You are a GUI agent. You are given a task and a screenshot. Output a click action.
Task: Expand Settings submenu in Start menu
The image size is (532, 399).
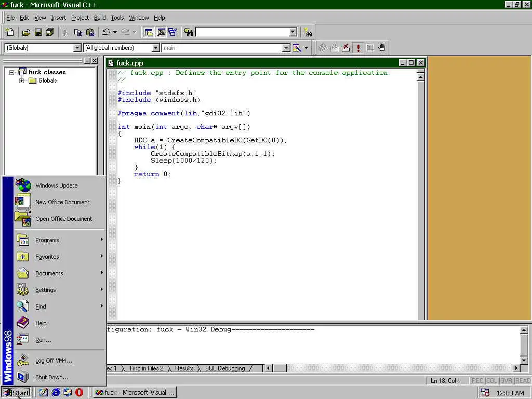[60, 290]
